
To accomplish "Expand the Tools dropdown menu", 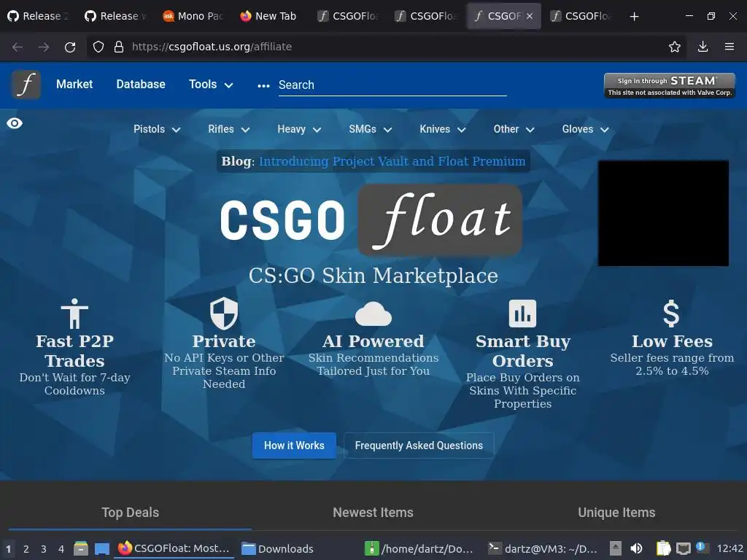I will pos(211,85).
